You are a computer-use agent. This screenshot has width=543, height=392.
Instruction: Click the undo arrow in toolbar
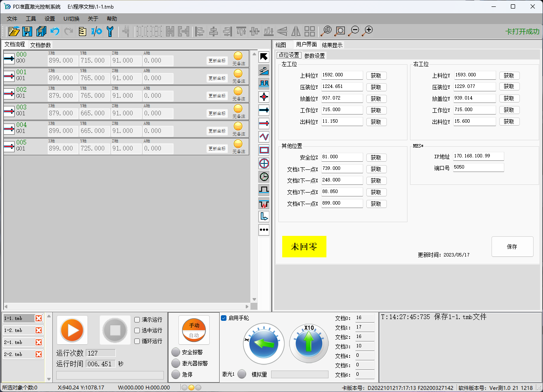tap(55, 31)
